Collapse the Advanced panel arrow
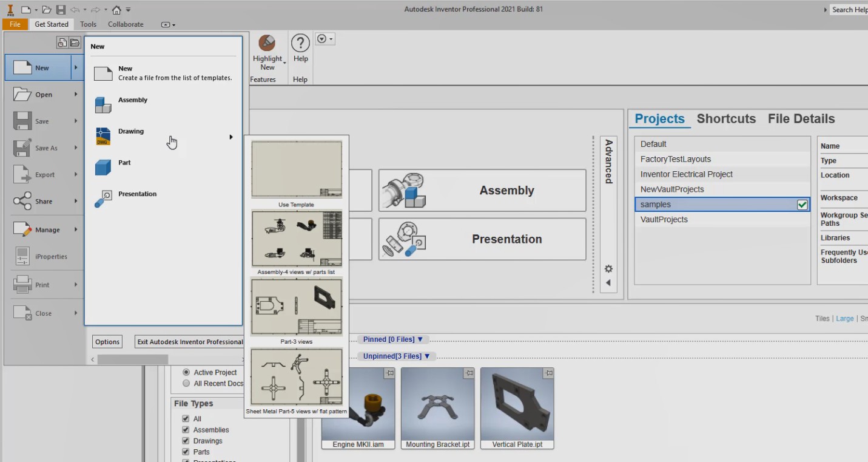This screenshot has height=462, width=868. coord(608,283)
